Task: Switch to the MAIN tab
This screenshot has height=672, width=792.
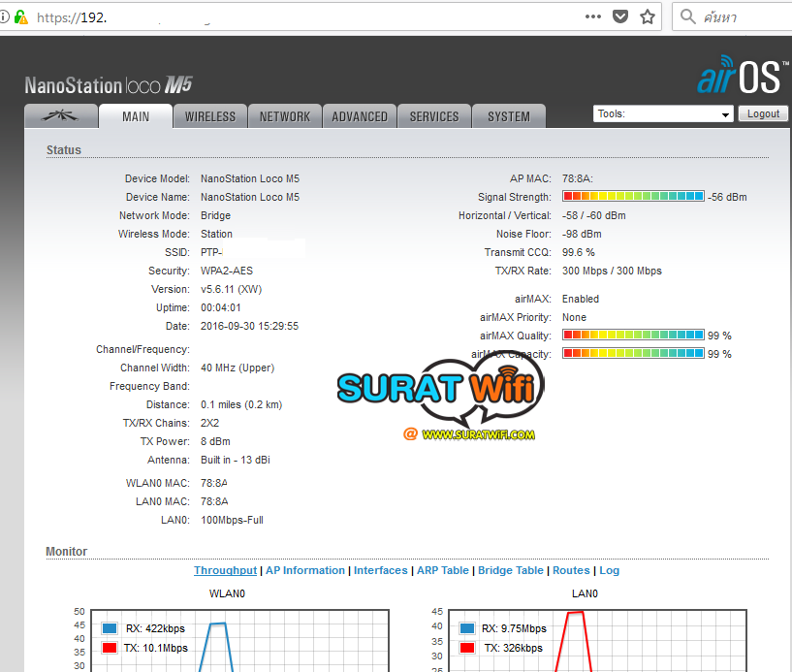Action: (136, 116)
